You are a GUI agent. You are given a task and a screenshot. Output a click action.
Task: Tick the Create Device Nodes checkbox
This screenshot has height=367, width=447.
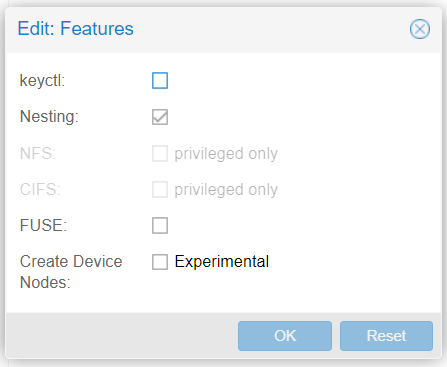(x=160, y=262)
